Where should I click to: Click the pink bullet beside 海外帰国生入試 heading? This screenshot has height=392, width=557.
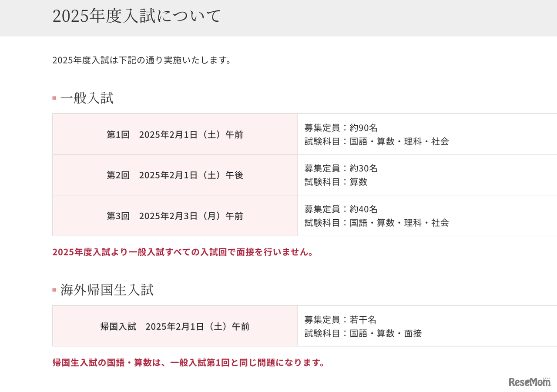[x=54, y=290]
